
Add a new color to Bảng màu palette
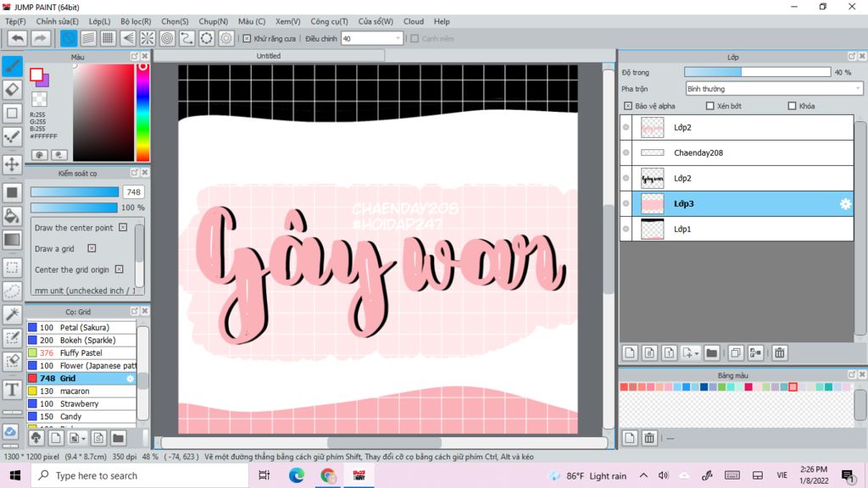click(x=630, y=438)
